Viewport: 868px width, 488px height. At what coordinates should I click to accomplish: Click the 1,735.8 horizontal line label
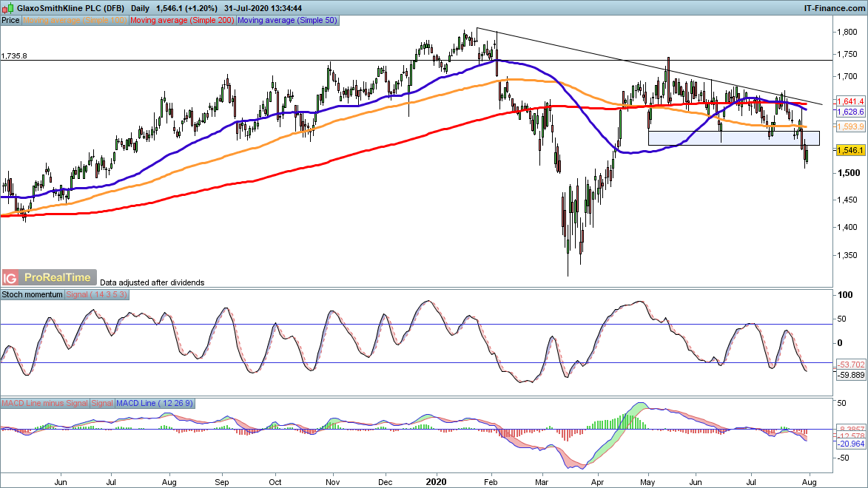click(x=15, y=55)
